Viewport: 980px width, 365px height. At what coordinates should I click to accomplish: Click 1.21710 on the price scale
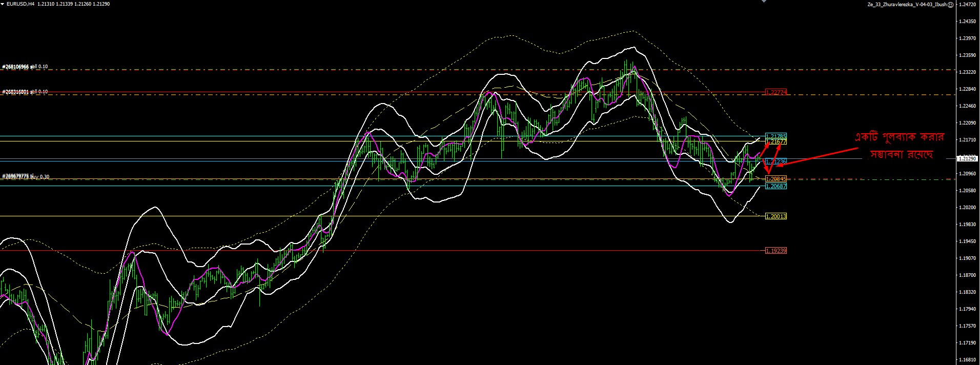point(968,140)
